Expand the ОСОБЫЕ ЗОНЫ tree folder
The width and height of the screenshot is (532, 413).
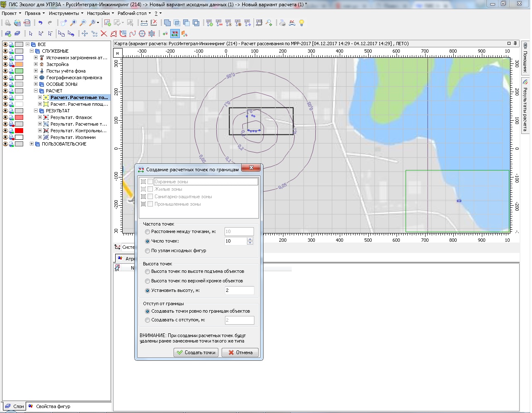(x=36, y=84)
